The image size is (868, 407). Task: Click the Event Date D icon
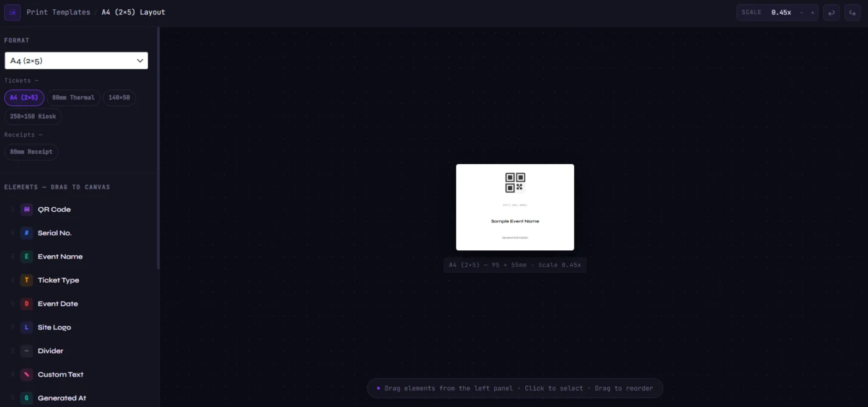click(27, 304)
